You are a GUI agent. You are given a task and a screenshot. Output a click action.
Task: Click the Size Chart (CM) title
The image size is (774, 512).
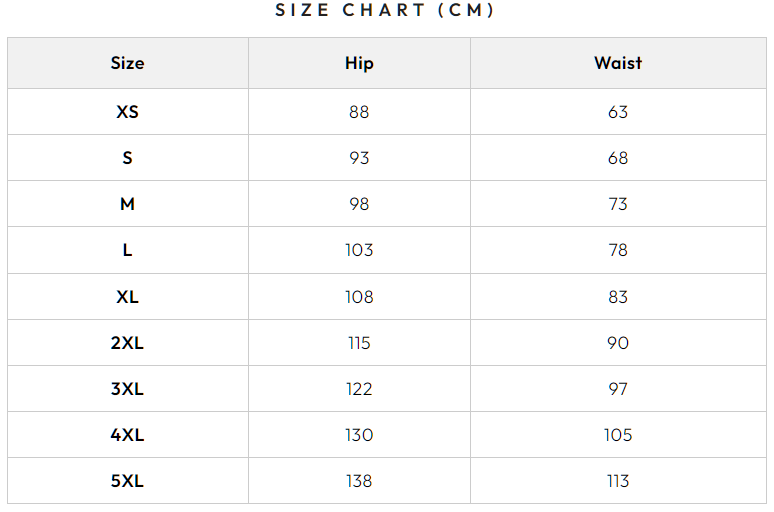(386, 11)
